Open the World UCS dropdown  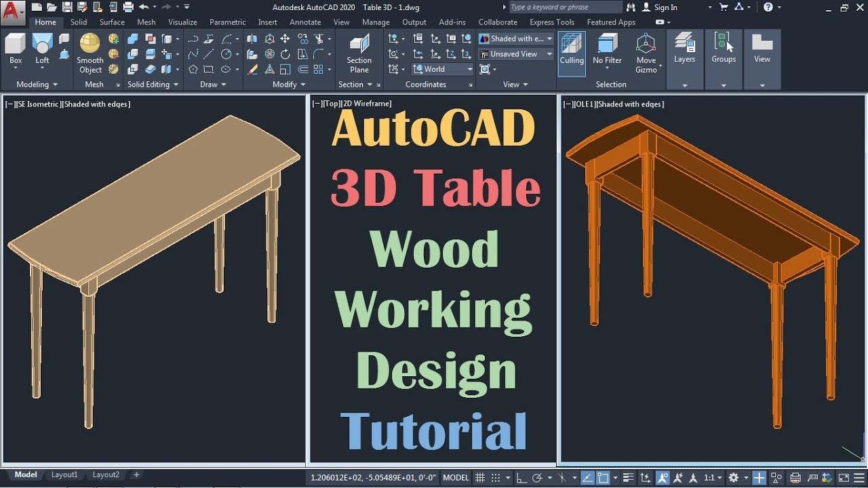pos(442,69)
